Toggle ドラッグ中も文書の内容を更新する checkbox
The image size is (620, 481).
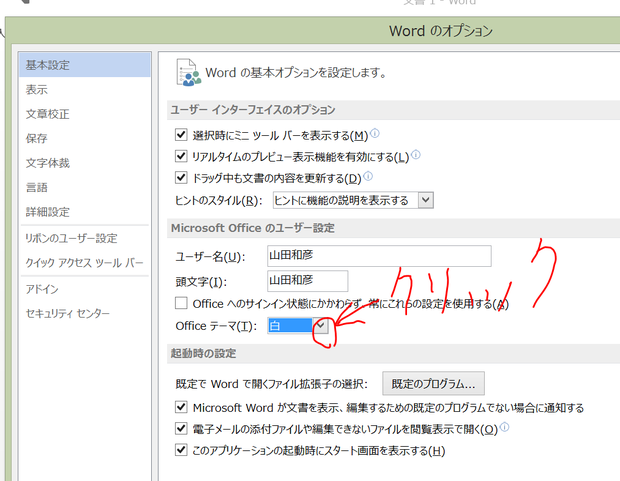181,177
